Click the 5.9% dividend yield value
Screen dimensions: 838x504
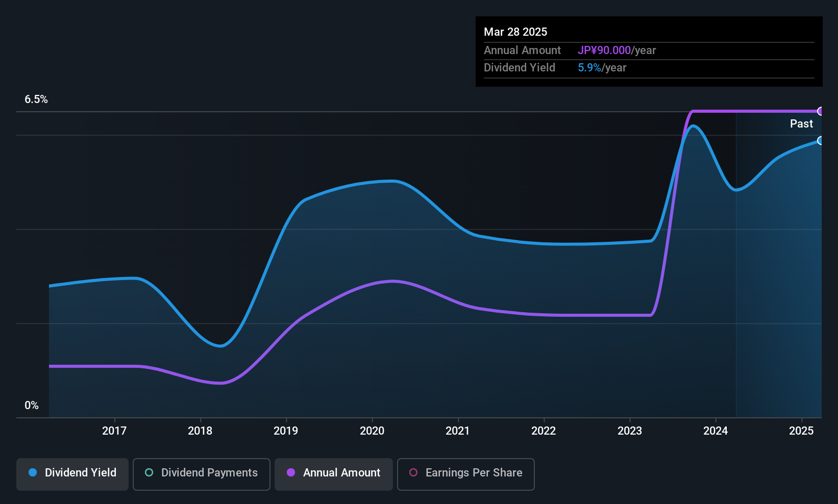(x=589, y=68)
